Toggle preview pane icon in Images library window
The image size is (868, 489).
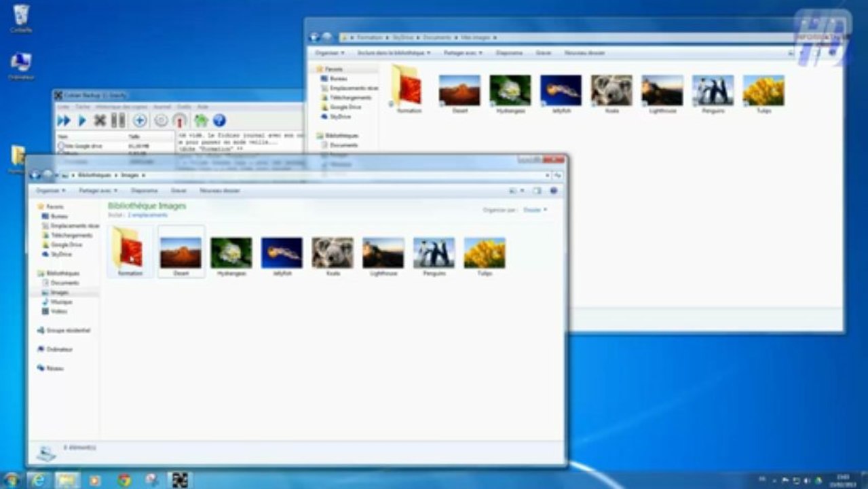(x=537, y=191)
